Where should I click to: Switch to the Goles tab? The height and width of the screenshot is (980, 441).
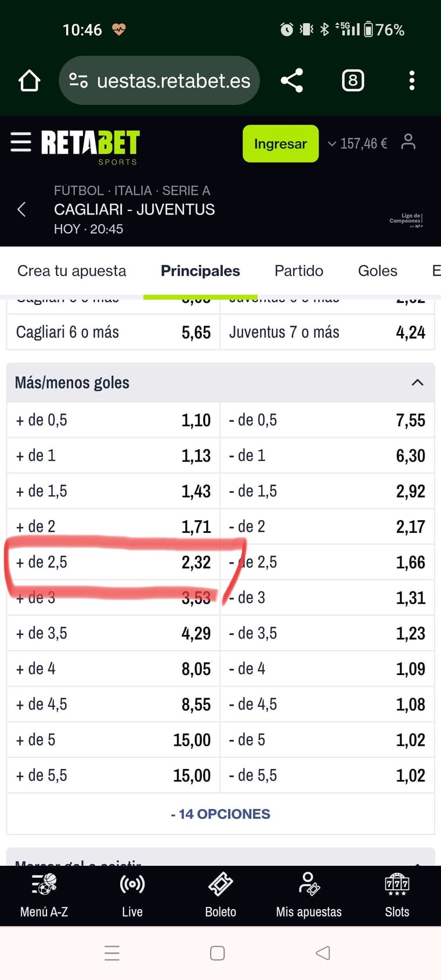click(x=378, y=271)
